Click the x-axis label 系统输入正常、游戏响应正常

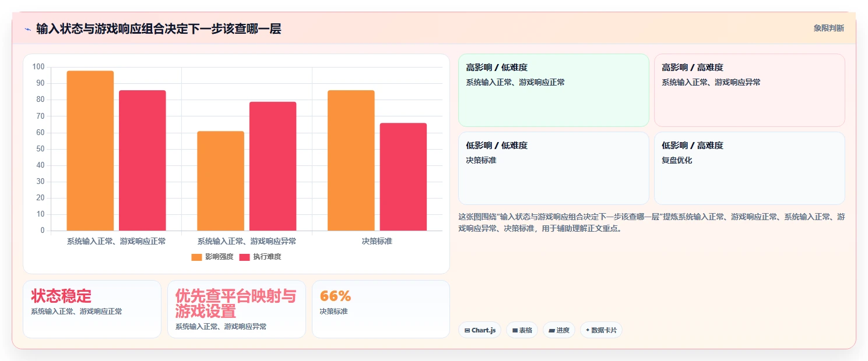point(116,241)
